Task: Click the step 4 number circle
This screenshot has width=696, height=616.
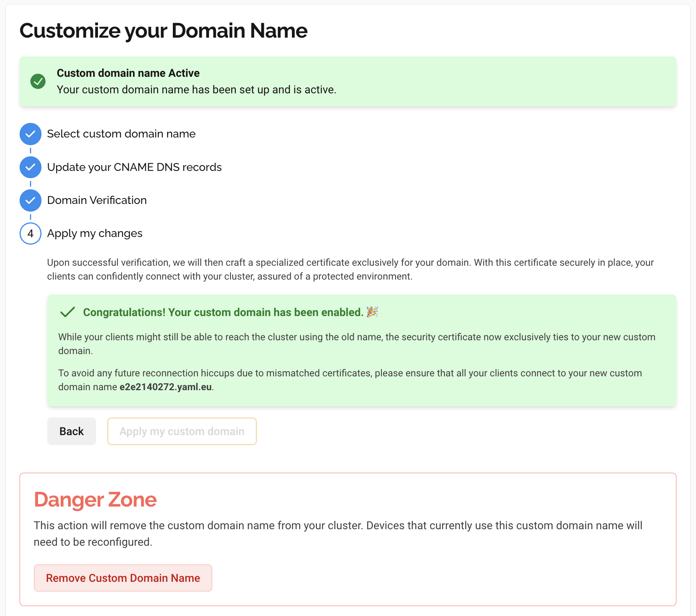Action: click(x=30, y=233)
